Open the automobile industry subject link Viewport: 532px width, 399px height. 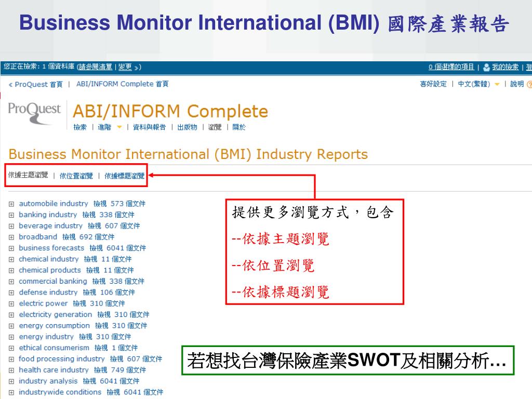(x=54, y=204)
